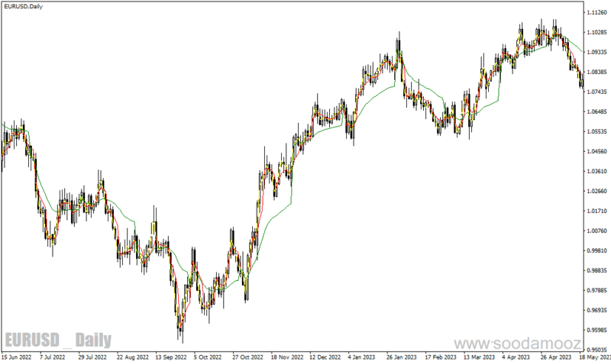Click the 1.02660 price axis label

[x=597, y=191]
